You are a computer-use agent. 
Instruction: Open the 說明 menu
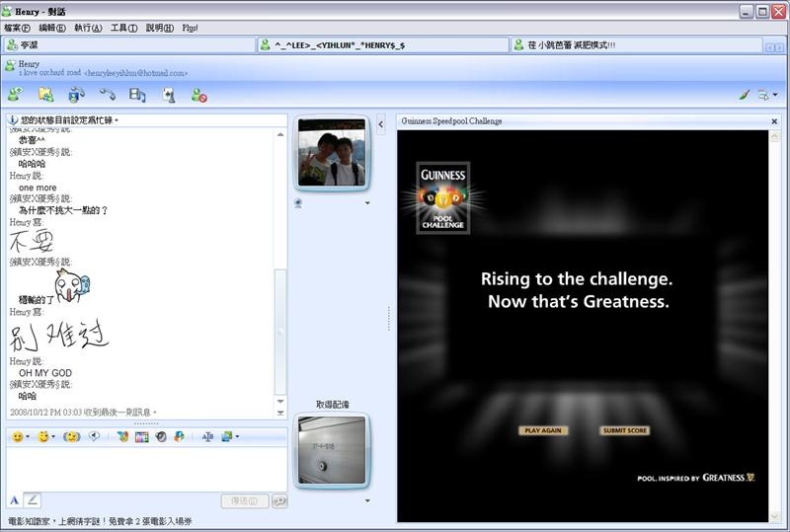click(160, 29)
